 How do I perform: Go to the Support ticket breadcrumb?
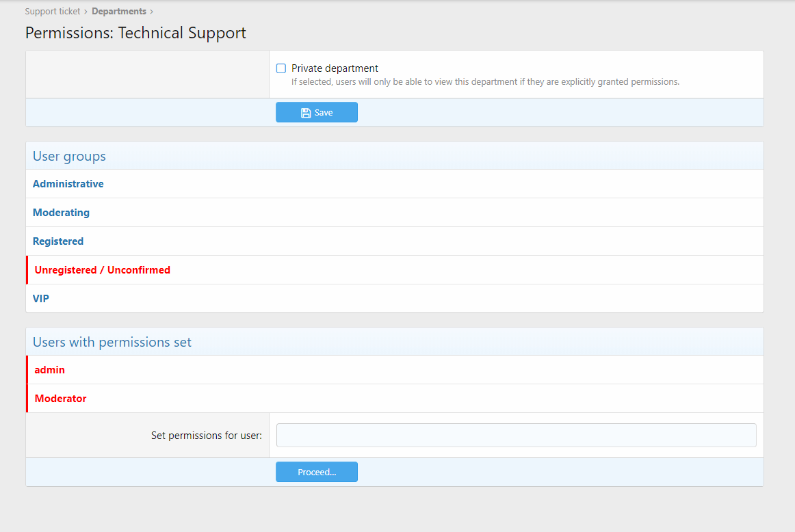tap(52, 12)
